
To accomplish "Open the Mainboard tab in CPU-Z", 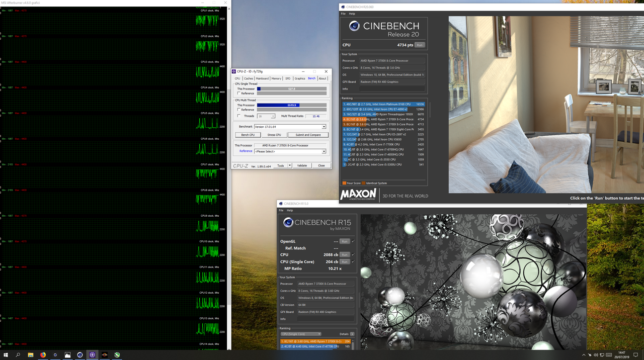I will pyautogui.click(x=262, y=78).
